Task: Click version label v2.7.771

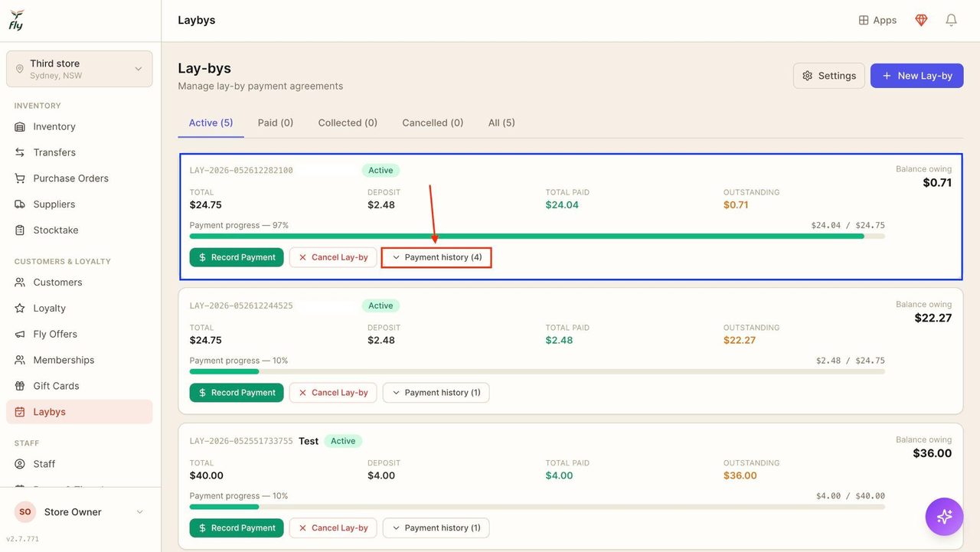Action: click(23, 539)
